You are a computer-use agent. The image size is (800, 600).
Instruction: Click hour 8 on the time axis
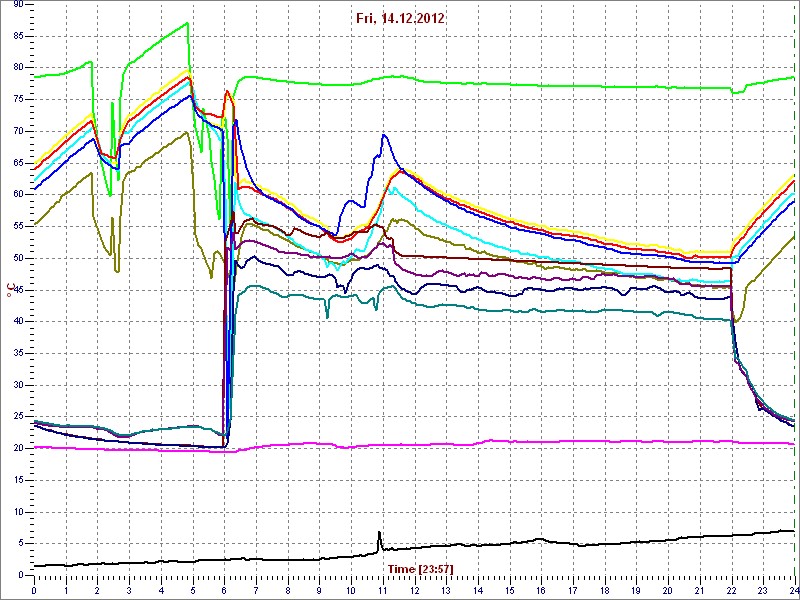tap(288, 590)
